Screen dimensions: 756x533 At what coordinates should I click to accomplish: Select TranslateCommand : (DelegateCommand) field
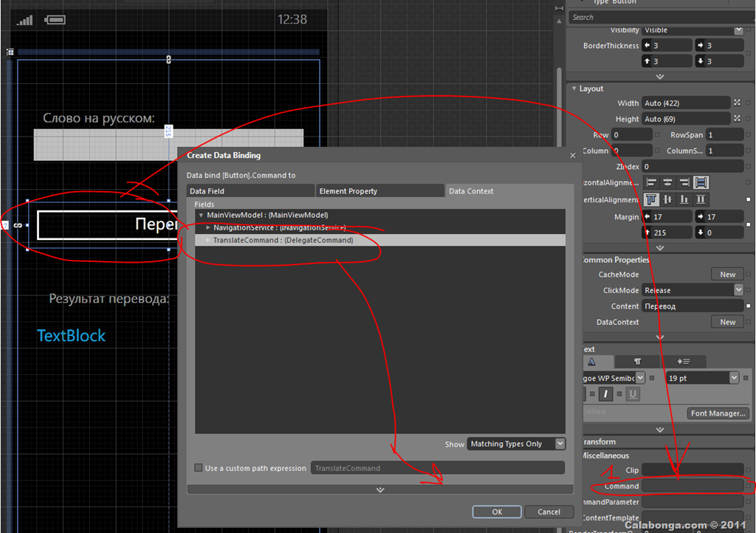coord(380,240)
